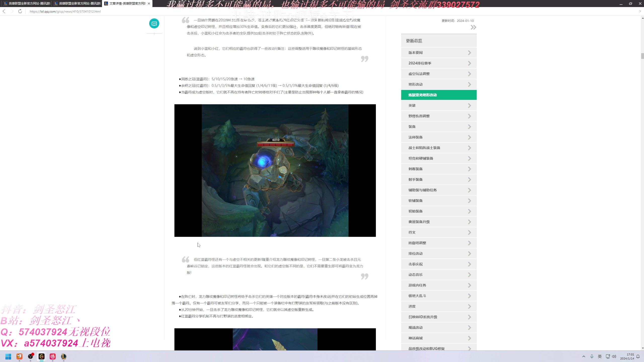Open the orange bird app in taskbar

point(19,356)
